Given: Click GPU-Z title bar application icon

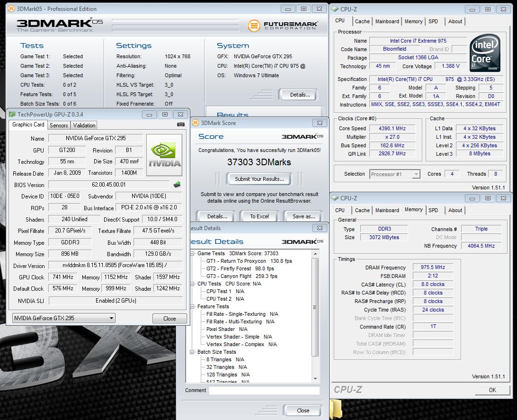Looking at the screenshot, I should [12, 115].
